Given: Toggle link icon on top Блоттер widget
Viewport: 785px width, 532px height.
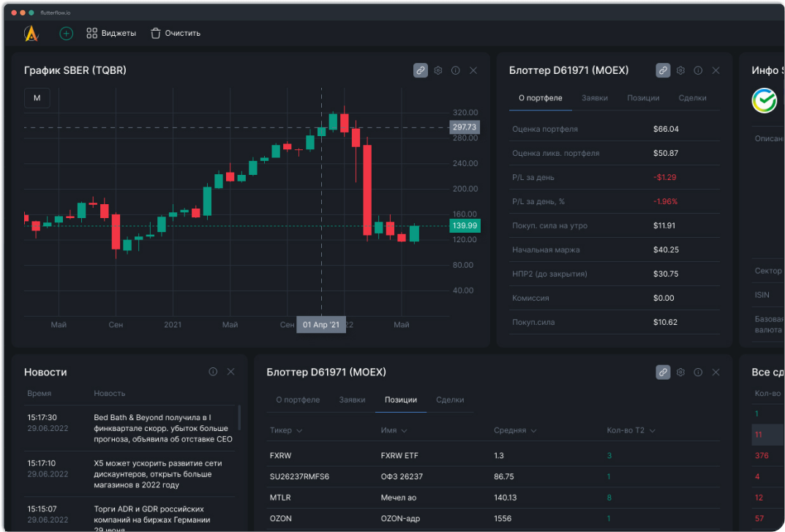Looking at the screenshot, I should click(x=663, y=71).
